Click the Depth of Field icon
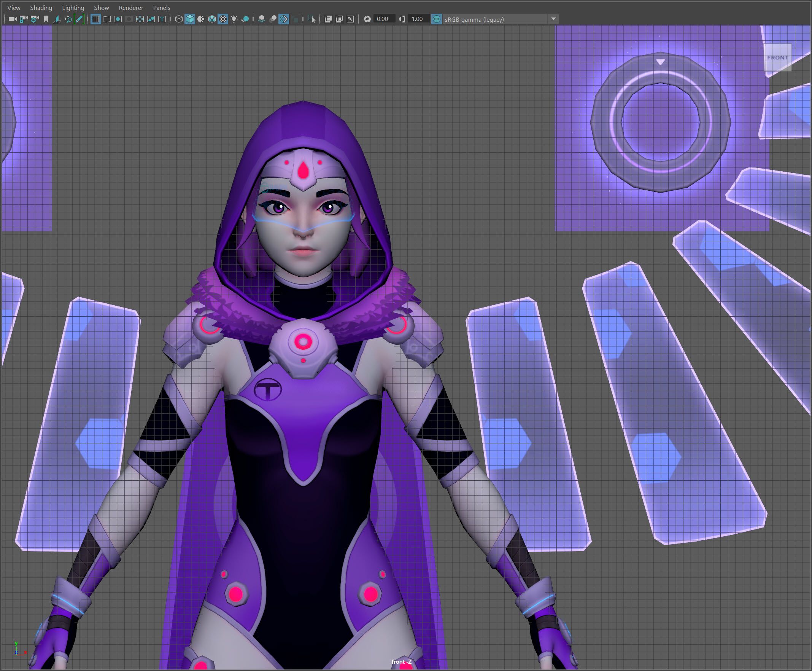 pyautogui.click(x=295, y=19)
